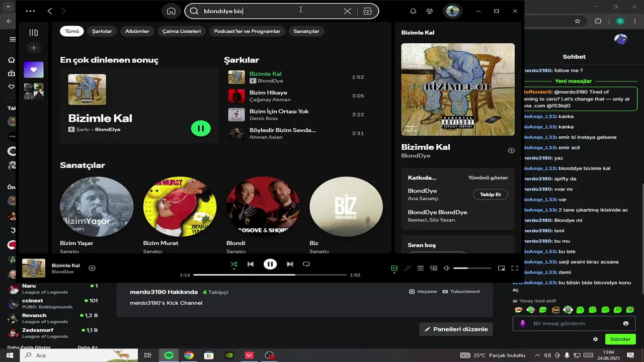Add the playing track using bottom plus icon
Image resolution: width=644 pixels, height=362 pixels.
(92, 268)
